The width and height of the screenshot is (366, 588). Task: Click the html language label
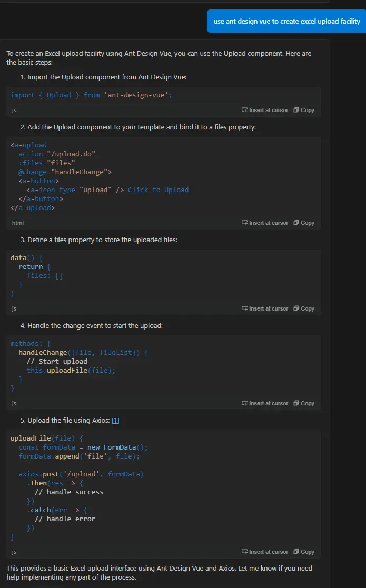point(17,223)
